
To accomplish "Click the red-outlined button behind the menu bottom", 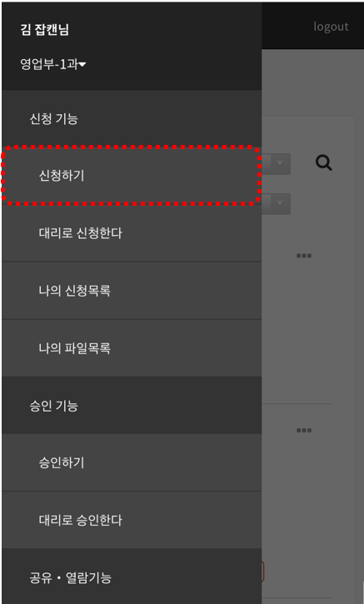I will pos(262,572).
